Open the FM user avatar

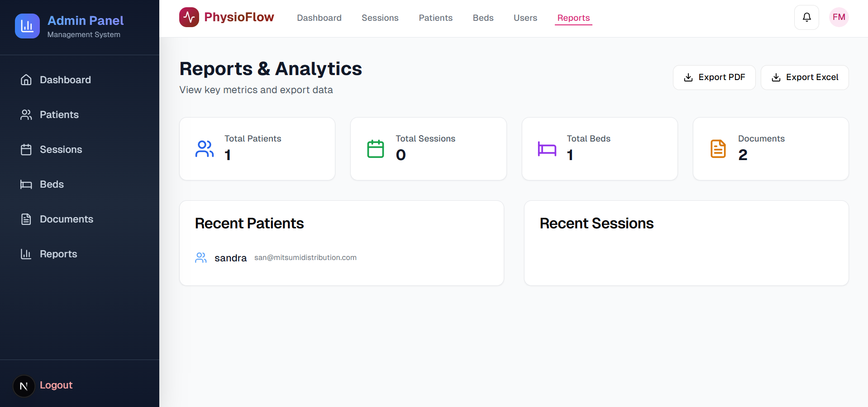pos(839,17)
